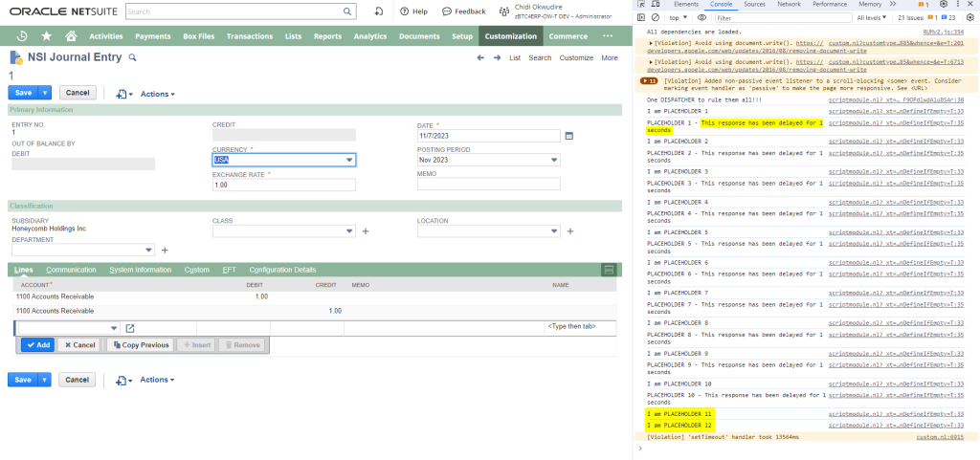The height and width of the screenshot is (460, 980).
Task: Open the DevTools settings gear icon
Action: 944,5
